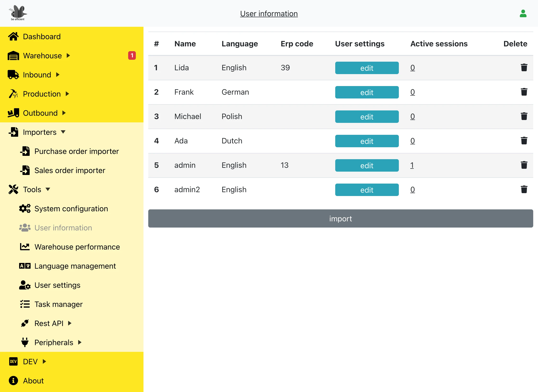The height and width of the screenshot is (392, 538).
Task: Open active sessions link for Frank
Action: pyautogui.click(x=412, y=92)
